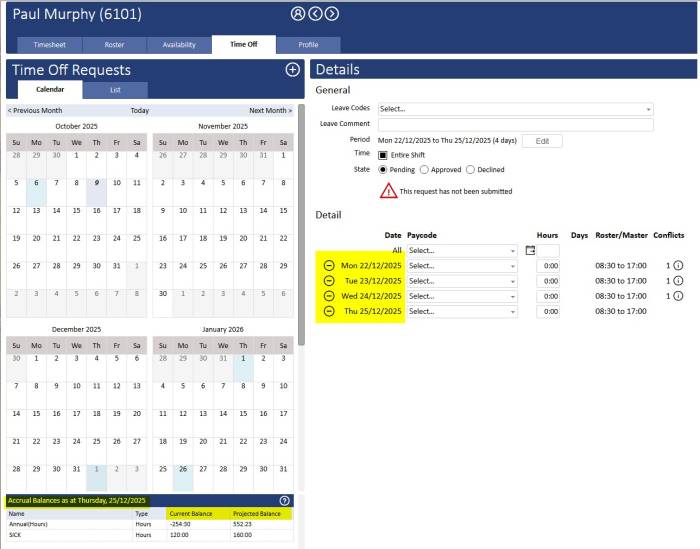Select the Approved state radio button
The height and width of the screenshot is (549, 700).
(x=425, y=170)
